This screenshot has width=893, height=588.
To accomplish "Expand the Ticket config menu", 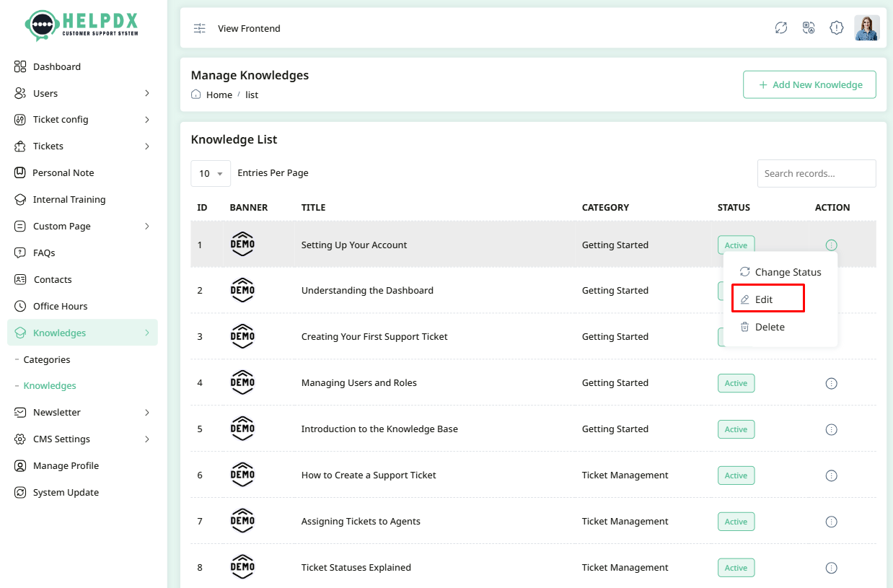I will [61, 119].
